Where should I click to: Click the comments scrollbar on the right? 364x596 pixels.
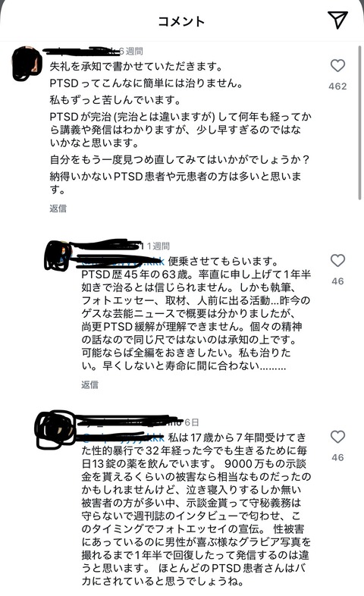359,122
